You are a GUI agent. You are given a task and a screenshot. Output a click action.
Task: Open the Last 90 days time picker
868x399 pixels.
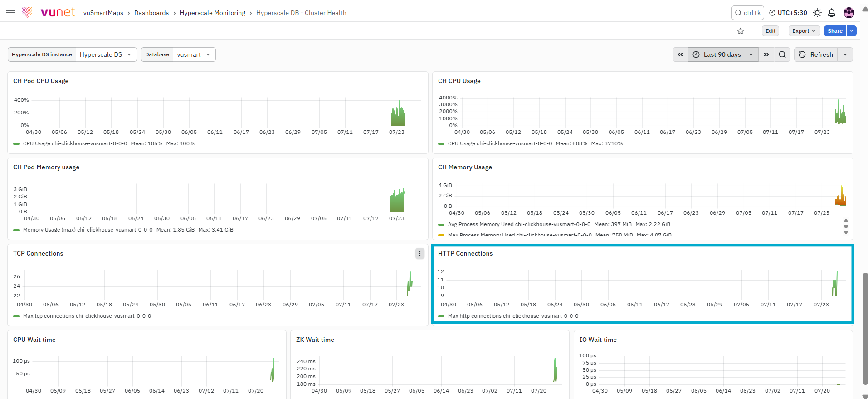pyautogui.click(x=723, y=54)
